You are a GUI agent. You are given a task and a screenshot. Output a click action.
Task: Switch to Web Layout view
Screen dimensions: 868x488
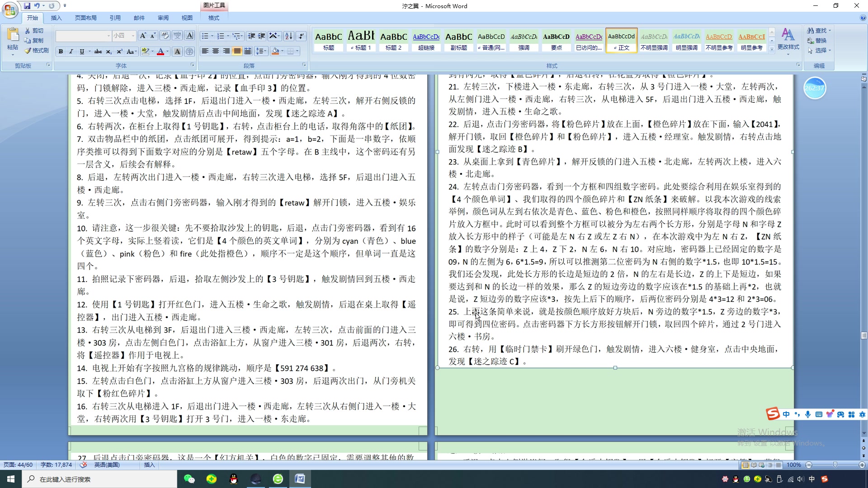coord(762,465)
